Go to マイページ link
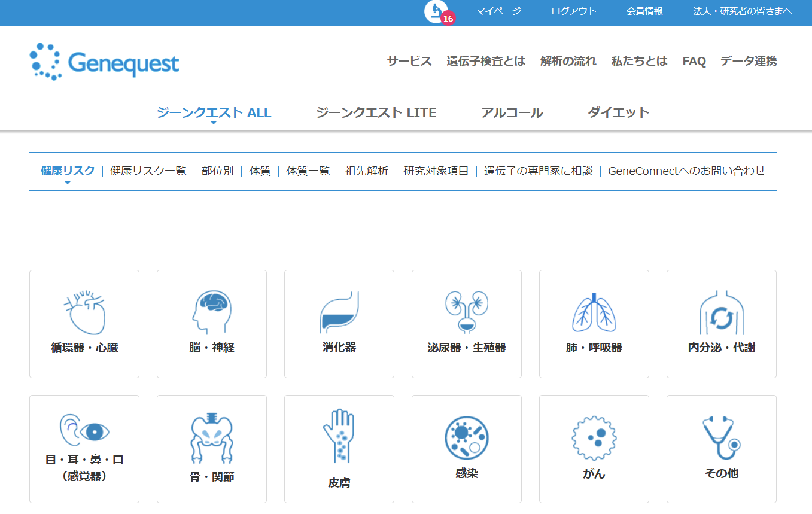Screen dimensions: 812x514 498,11
